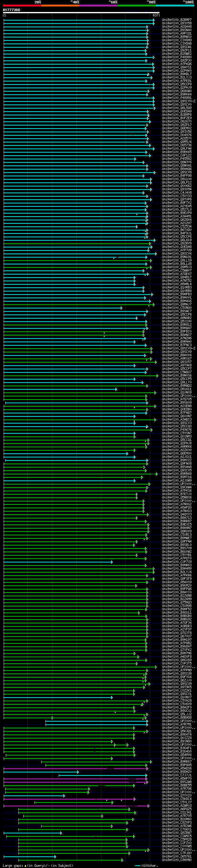Select label UniRef100_Q9ZRW7
The image size is (197, 868).
(x=176, y=833)
